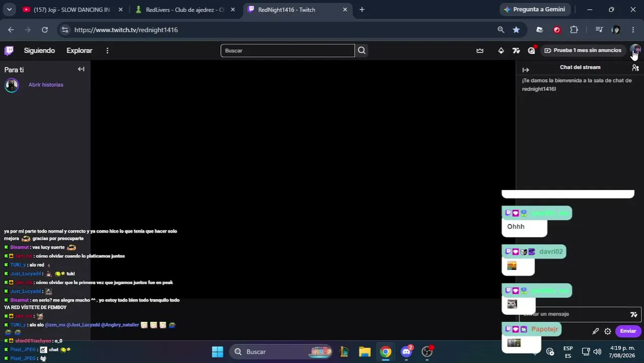
Task: Open OBS Studio from taskbar
Action: pos(427,352)
